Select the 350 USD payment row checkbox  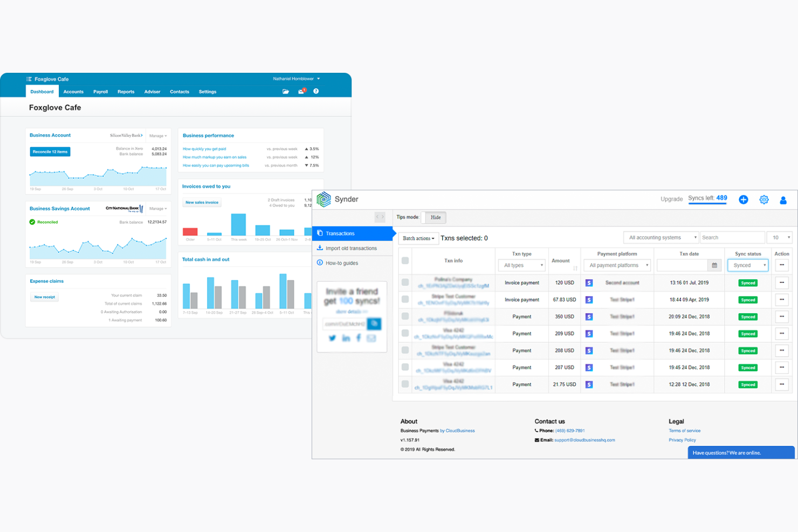coord(405,316)
